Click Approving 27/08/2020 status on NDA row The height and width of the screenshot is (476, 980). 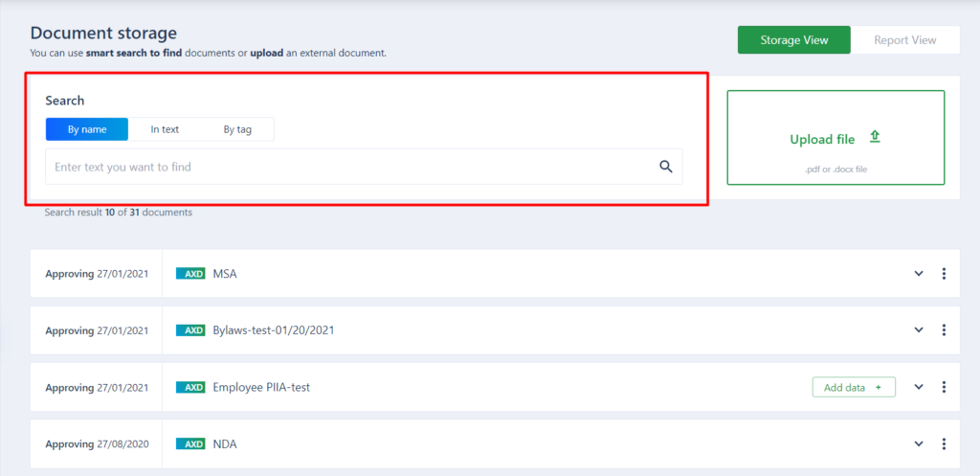click(x=97, y=444)
